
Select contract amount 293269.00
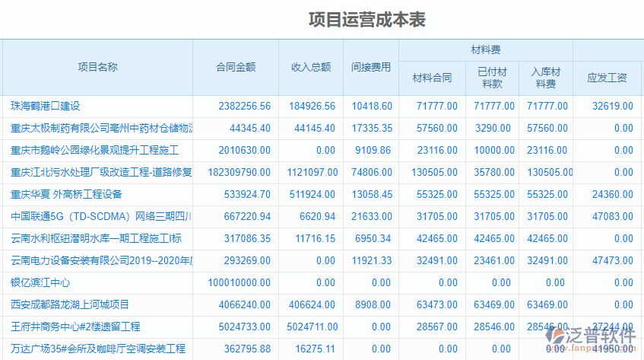pyautogui.click(x=247, y=261)
